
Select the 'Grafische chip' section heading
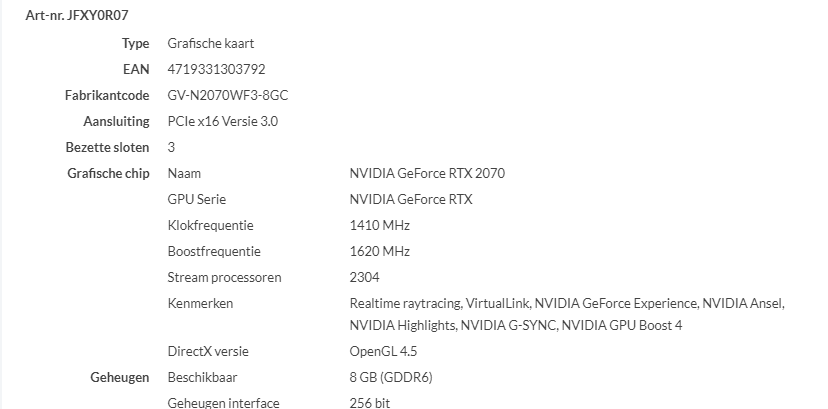point(108,173)
